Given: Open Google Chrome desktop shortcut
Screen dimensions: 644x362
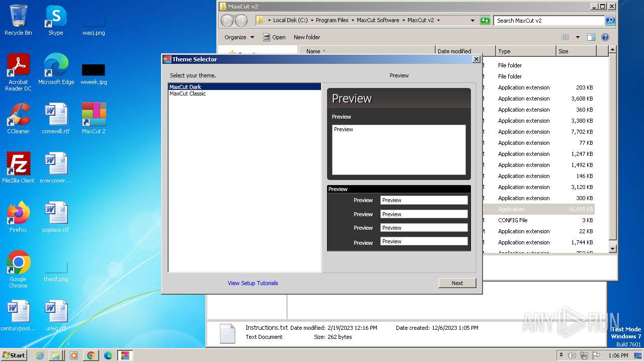Looking at the screenshot, I should 18,269.
